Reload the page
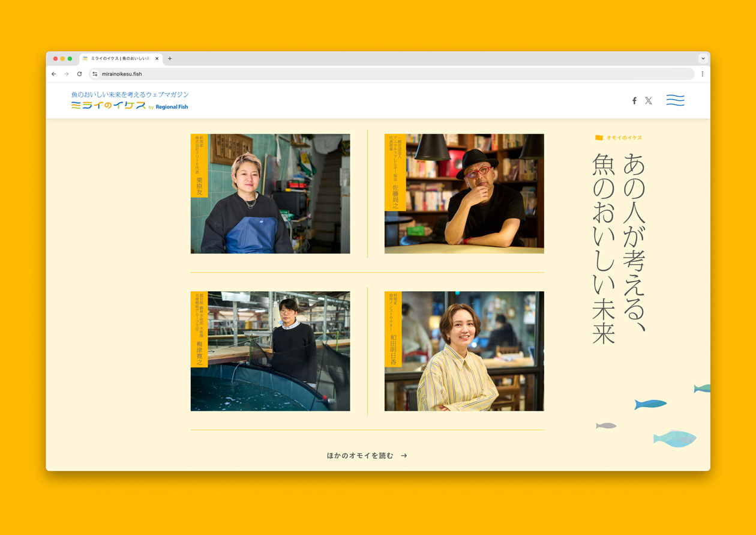The width and height of the screenshot is (756, 535). [x=79, y=74]
